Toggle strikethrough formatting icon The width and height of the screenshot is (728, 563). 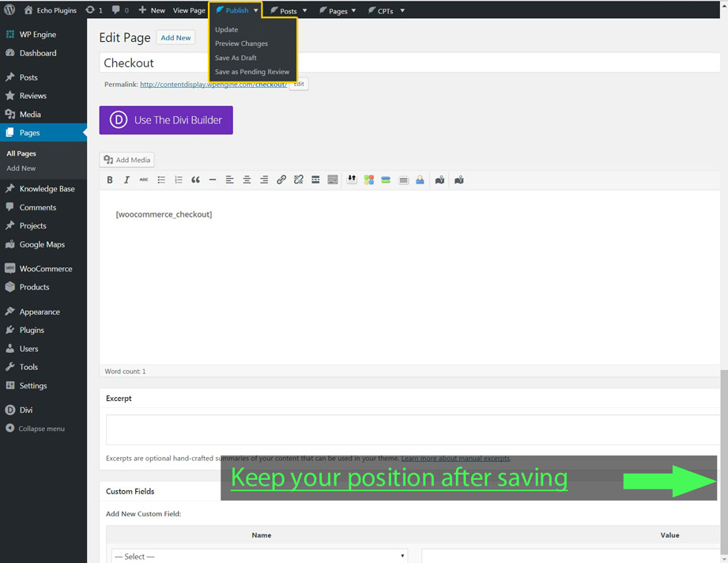click(x=144, y=179)
